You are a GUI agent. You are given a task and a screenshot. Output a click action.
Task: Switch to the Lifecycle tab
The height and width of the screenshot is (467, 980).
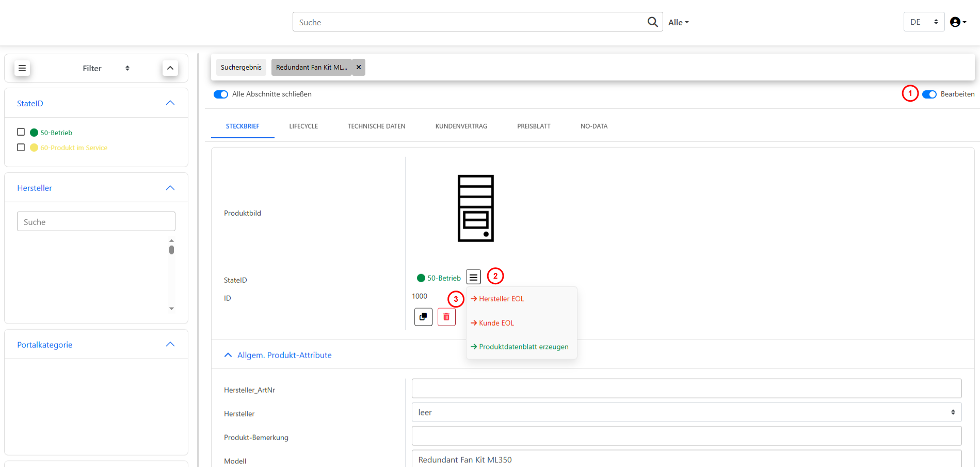tap(303, 126)
